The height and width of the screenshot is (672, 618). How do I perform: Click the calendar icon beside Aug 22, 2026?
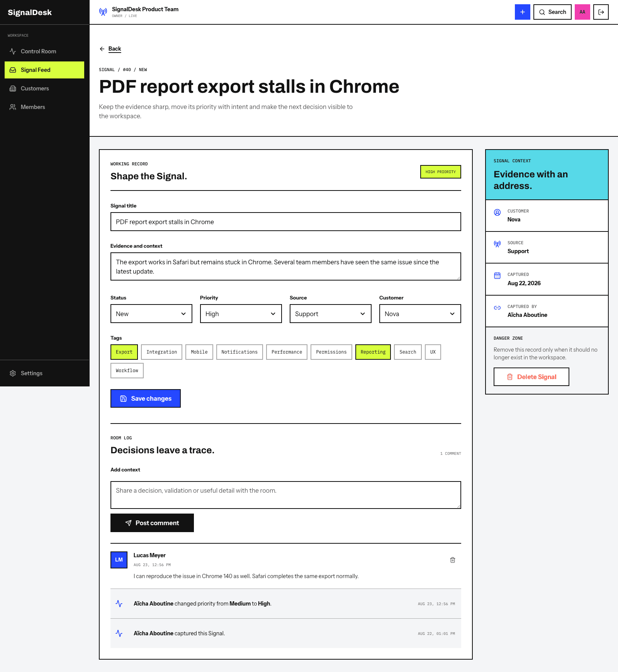497,276
